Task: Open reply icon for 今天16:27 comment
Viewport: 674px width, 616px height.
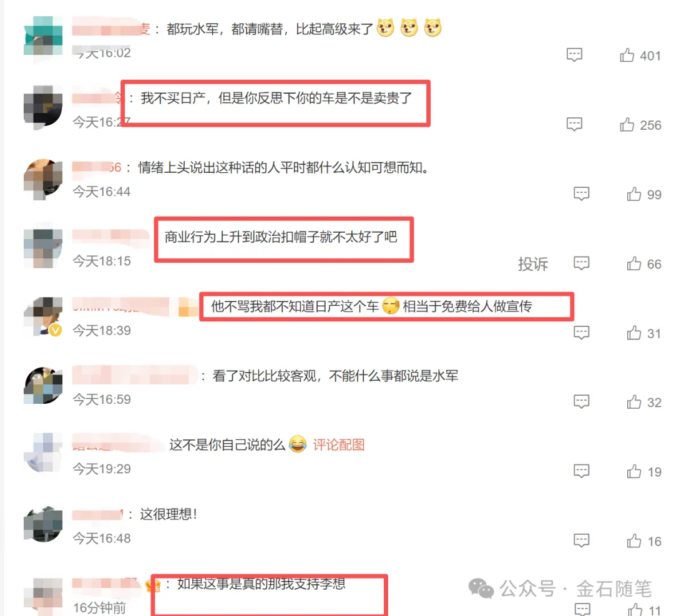Action: [x=574, y=124]
